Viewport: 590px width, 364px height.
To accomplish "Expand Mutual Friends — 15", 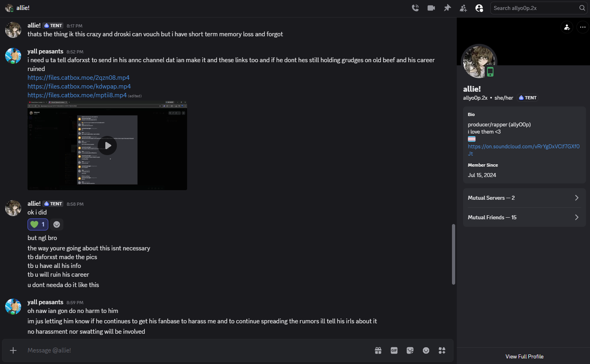I will [x=524, y=217].
